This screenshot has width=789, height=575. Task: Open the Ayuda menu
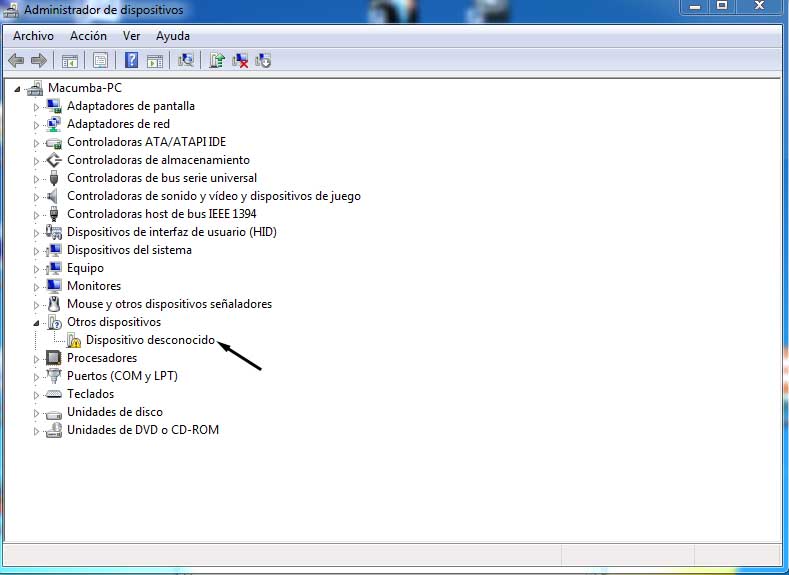pyautogui.click(x=173, y=36)
